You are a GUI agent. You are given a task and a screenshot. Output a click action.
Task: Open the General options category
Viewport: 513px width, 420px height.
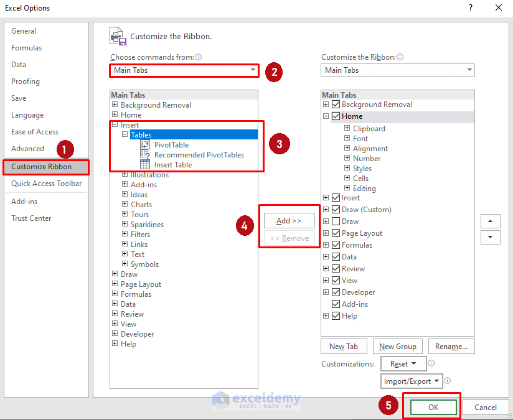(24, 31)
